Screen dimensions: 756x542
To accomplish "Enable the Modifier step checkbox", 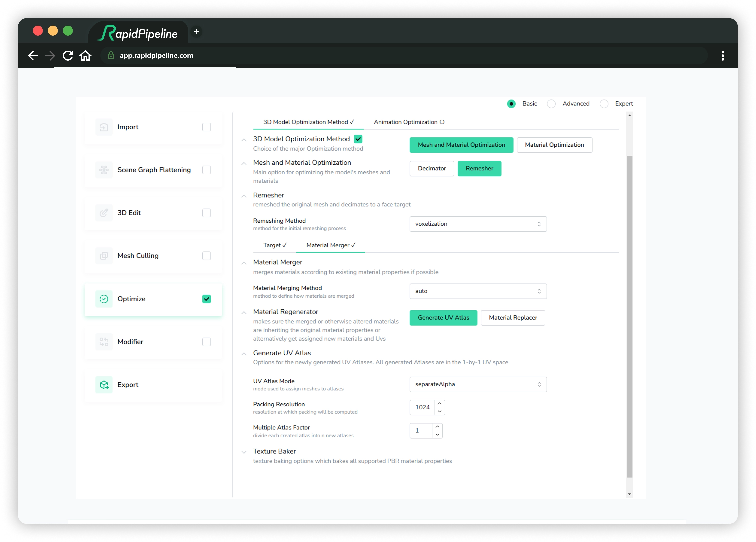I will (207, 342).
